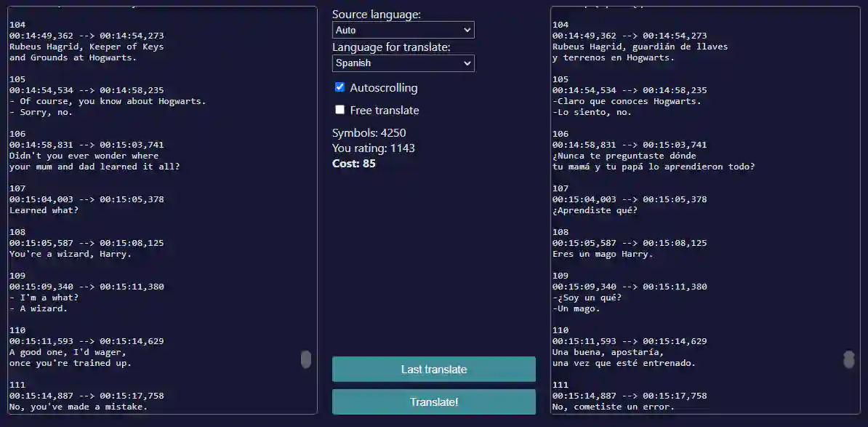Viewport: 868px width, 427px height.
Task: Expand the Spanish target language dropdown
Action: pos(403,63)
